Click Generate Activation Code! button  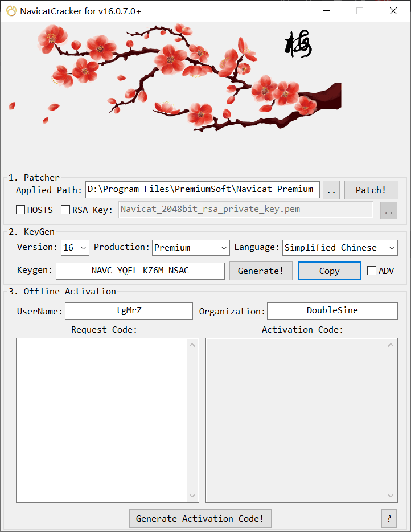click(200, 518)
